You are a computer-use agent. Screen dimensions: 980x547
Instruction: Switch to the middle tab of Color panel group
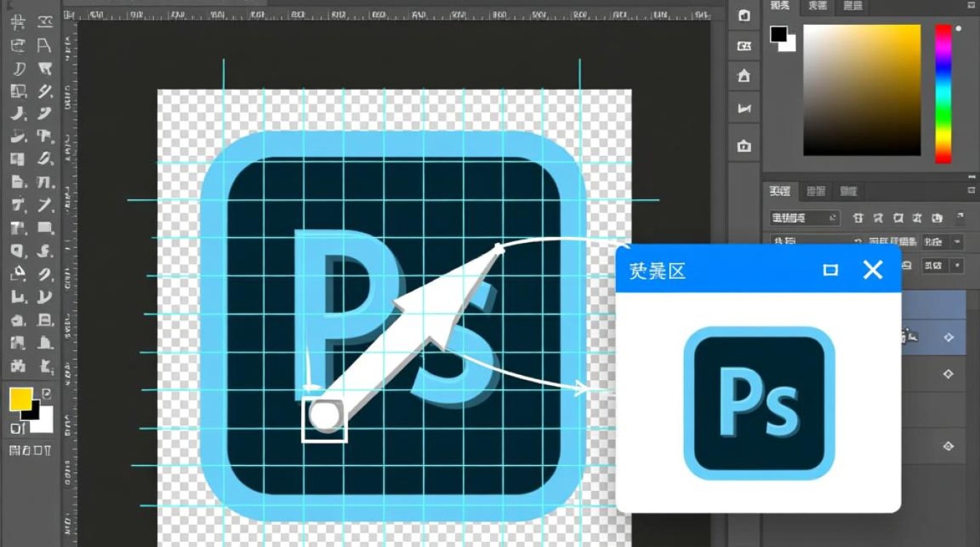pos(817,6)
